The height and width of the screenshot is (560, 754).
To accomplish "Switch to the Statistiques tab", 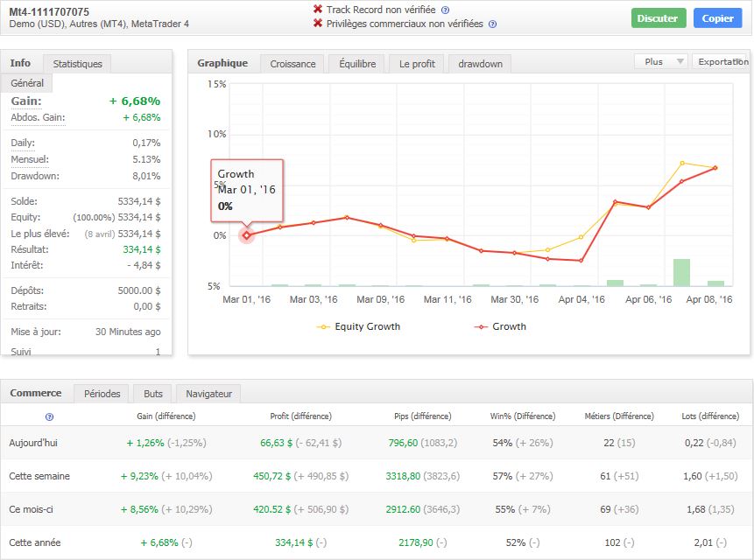I will point(77,64).
